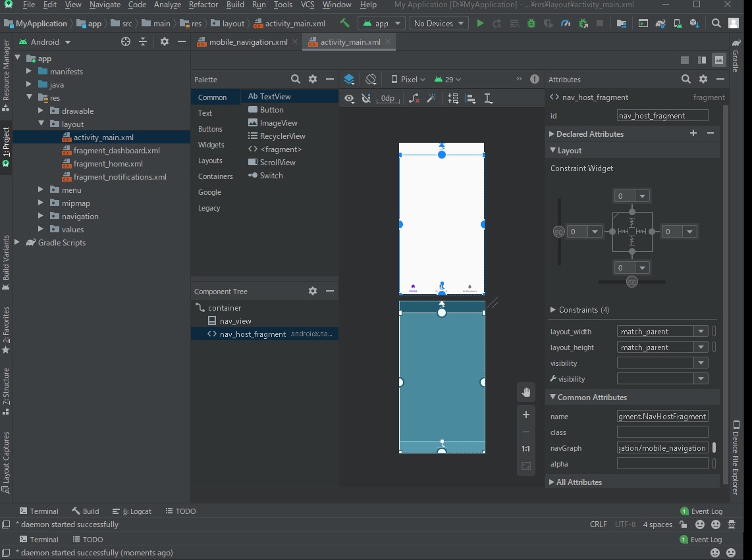Open the View Options eye menu
The width and height of the screenshot is (752, 560).
point(349,98)
